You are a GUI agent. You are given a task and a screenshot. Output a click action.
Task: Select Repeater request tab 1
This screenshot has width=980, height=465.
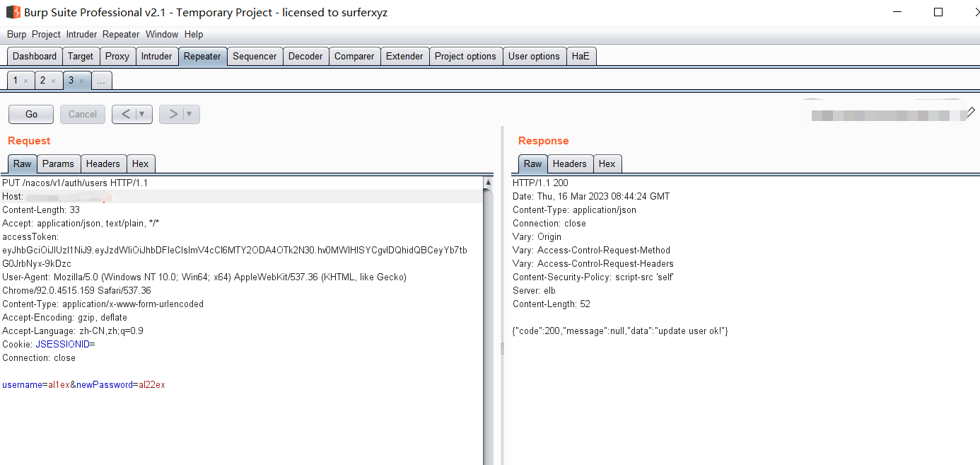click(x=16, y=81)
